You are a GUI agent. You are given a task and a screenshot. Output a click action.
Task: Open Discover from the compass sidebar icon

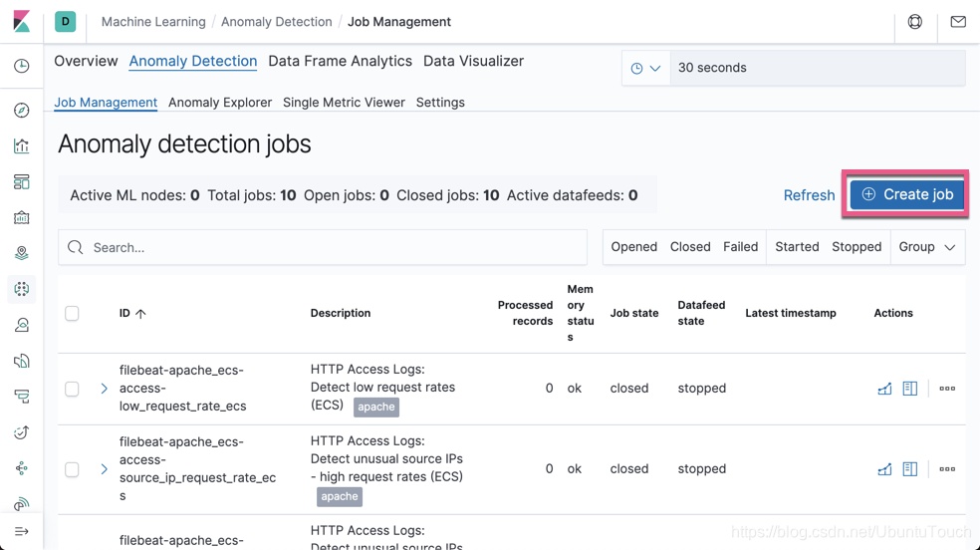[22, 110]
